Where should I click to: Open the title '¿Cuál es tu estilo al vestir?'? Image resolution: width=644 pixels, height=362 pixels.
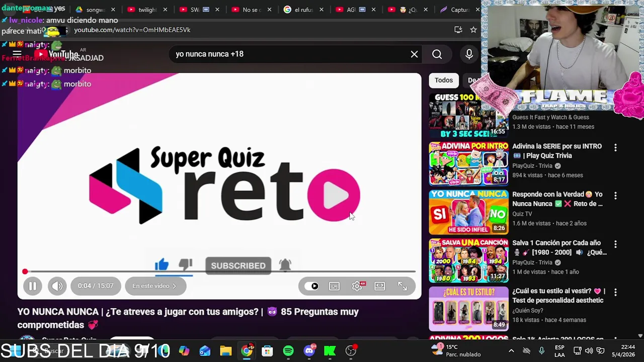pos(558,296)
